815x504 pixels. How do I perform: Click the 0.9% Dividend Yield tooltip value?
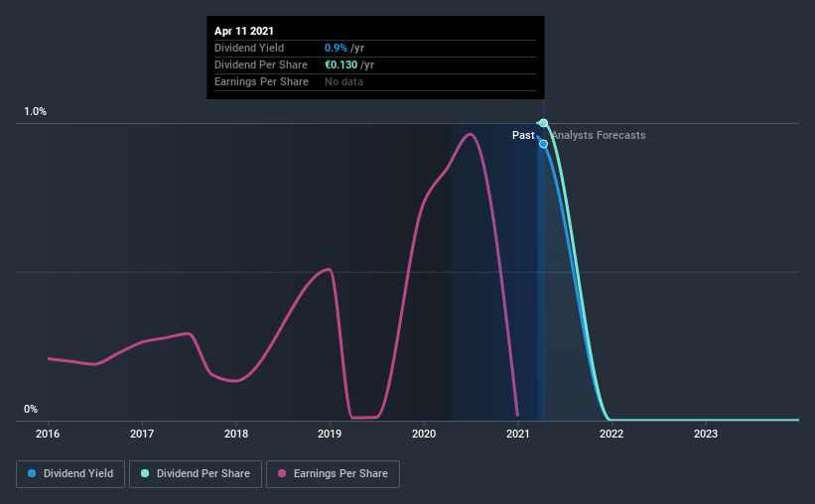[336, 48]
